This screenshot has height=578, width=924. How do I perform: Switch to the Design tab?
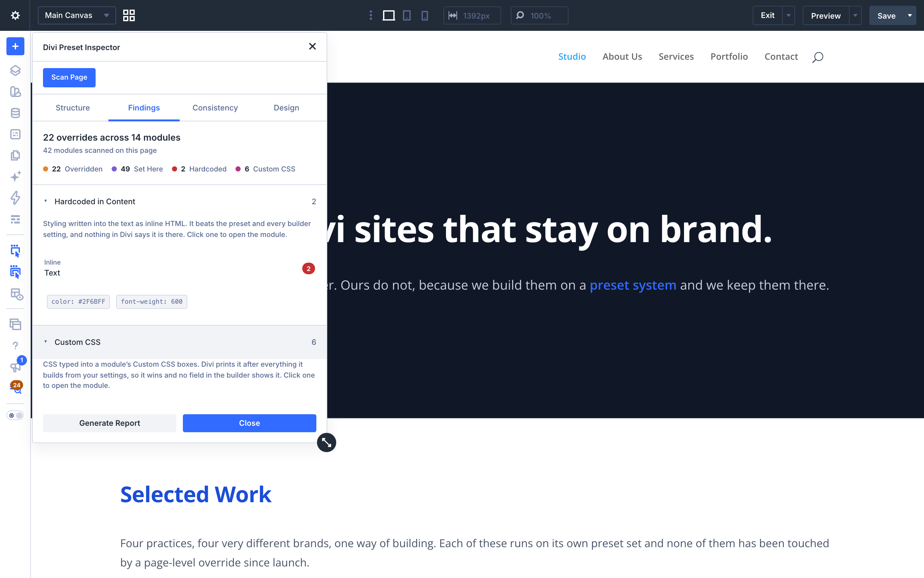(287, 108)
